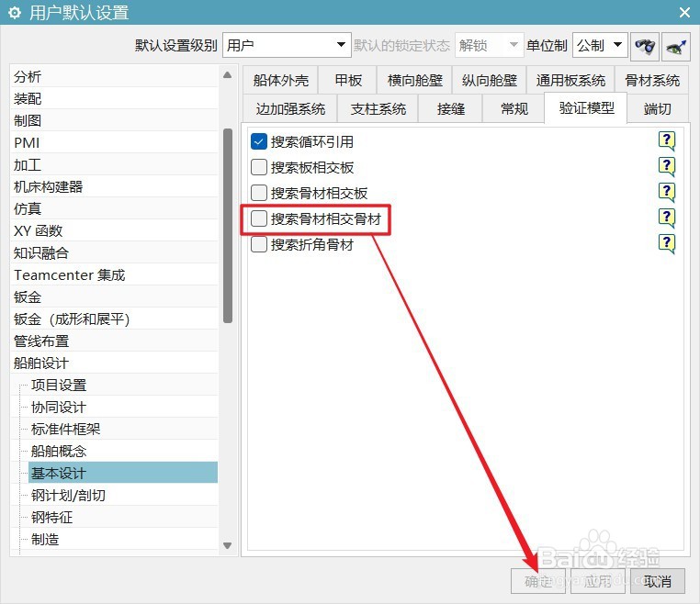Select 知识融合 category

coord(114,252)
